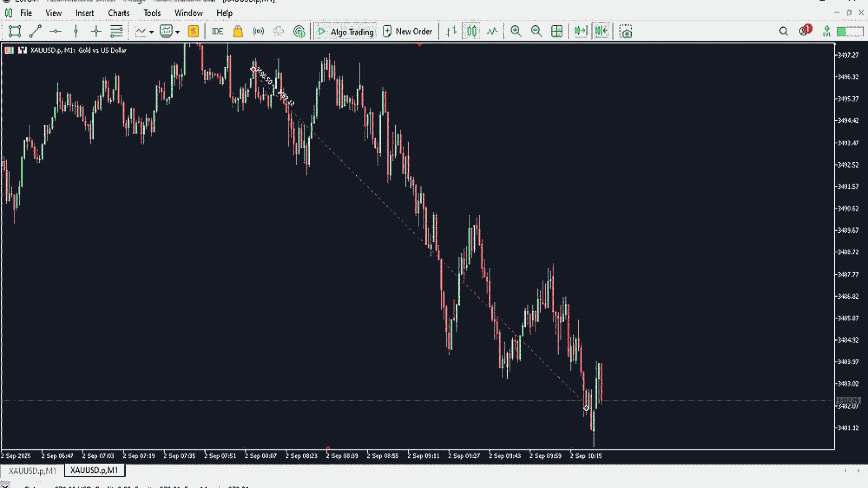Open the Insert menu
This screenshot has height=488, width=868.
[x=85, y=13]
